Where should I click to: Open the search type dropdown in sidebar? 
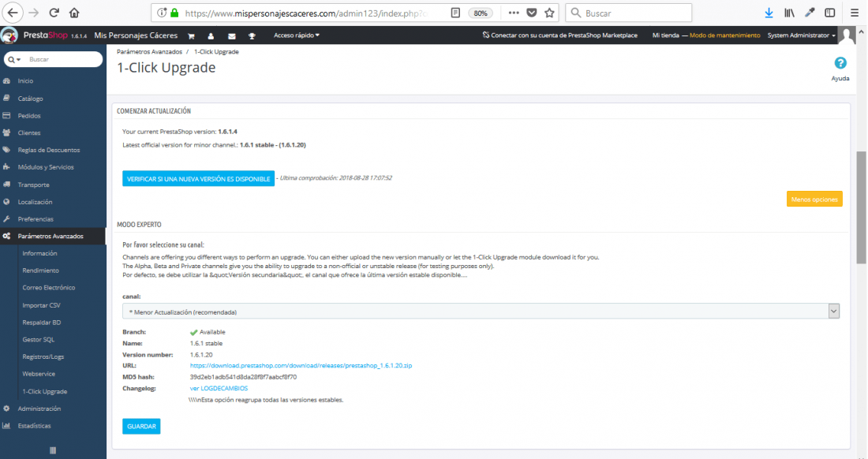pyautogui.click(x=14, y=59)
